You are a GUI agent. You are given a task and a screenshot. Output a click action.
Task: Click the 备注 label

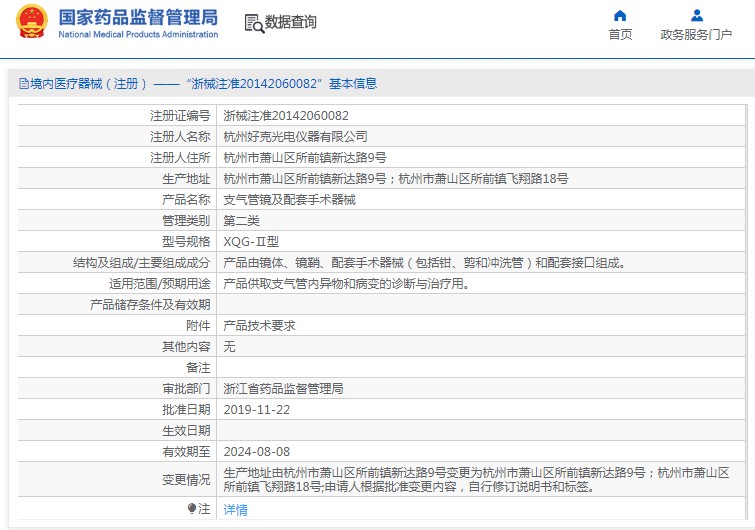coord(198,368)
